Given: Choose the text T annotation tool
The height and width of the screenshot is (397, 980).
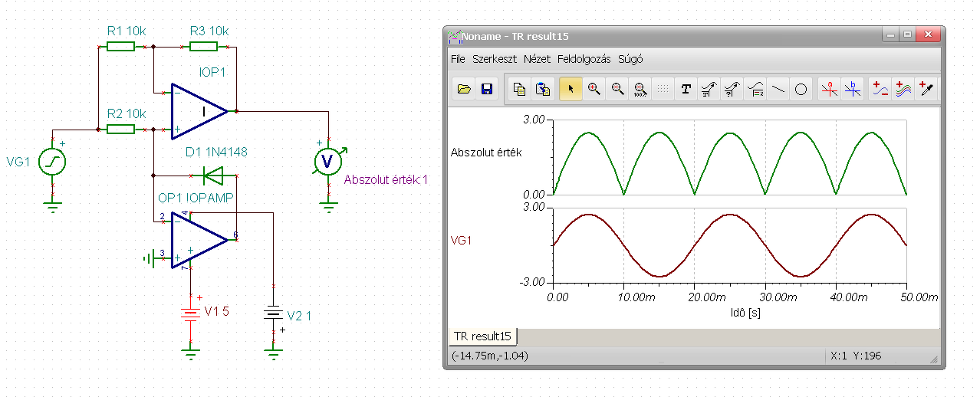Looking at the screenshot, I should tap(686, 90).
